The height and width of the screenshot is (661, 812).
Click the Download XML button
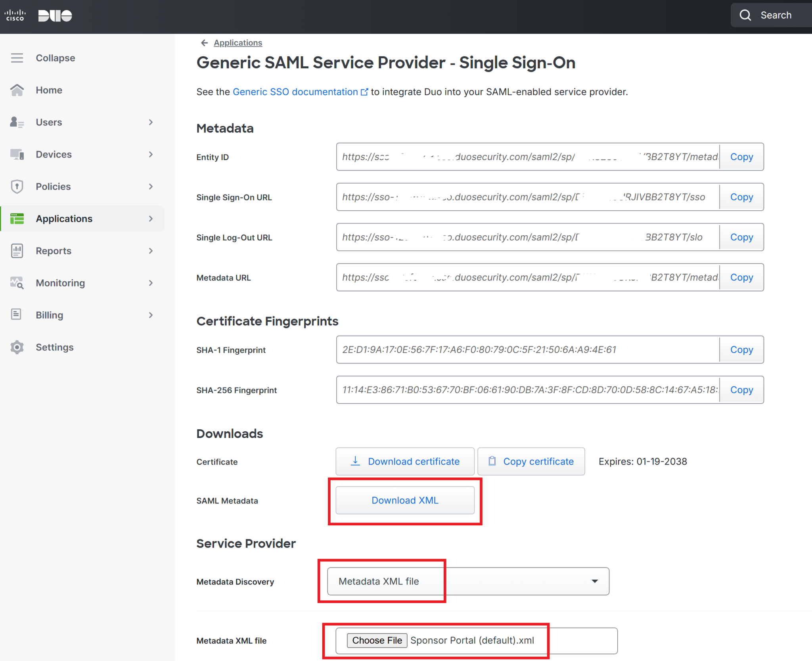coord(405,500)
